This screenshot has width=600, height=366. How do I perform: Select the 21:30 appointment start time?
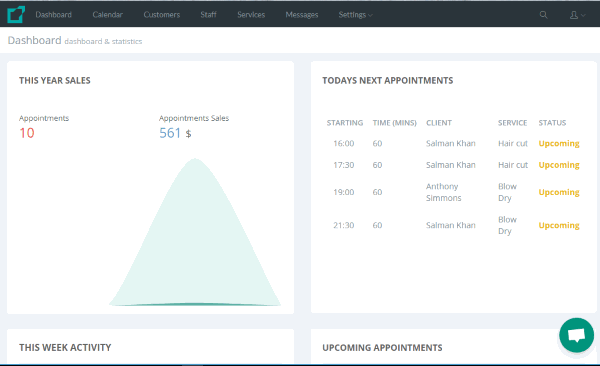[x=344, y=225]
